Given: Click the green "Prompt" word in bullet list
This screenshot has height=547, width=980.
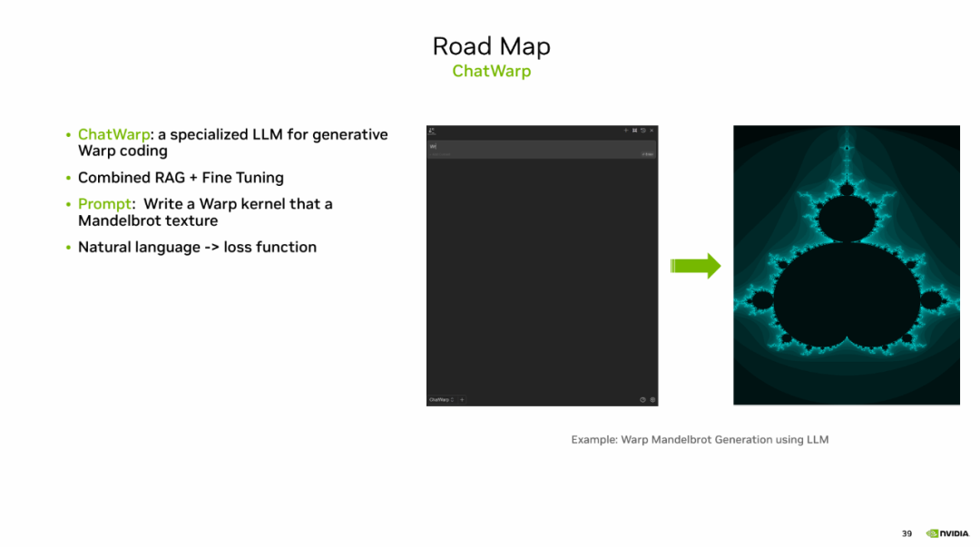Looking at the screenshot, I should click(104, 204).
